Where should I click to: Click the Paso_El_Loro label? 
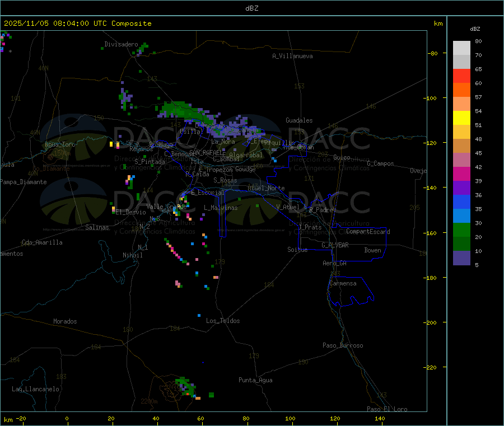tap(387, 409)
